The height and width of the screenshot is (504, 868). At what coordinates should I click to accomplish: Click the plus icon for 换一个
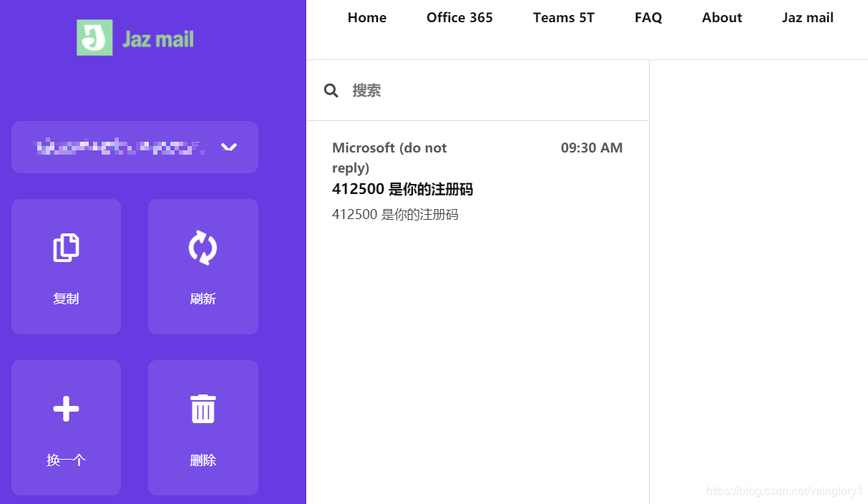click(66, 409)
